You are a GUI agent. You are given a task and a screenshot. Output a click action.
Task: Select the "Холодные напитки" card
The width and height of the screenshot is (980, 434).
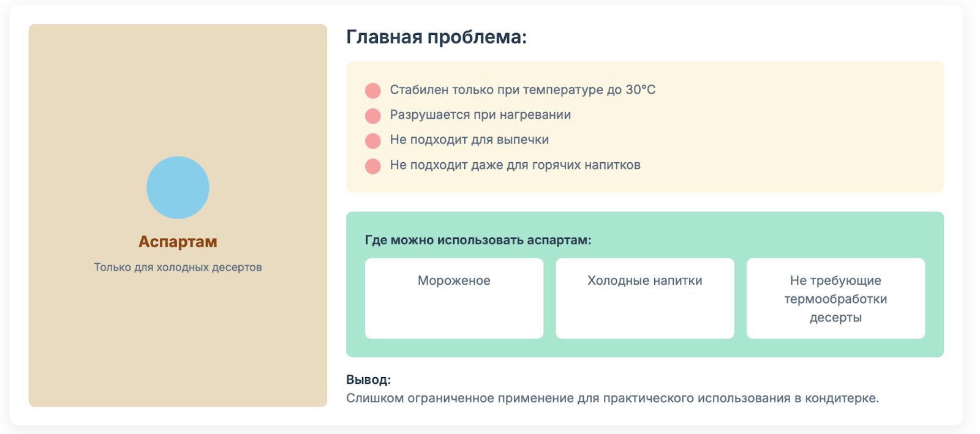[x=644, y=298]
